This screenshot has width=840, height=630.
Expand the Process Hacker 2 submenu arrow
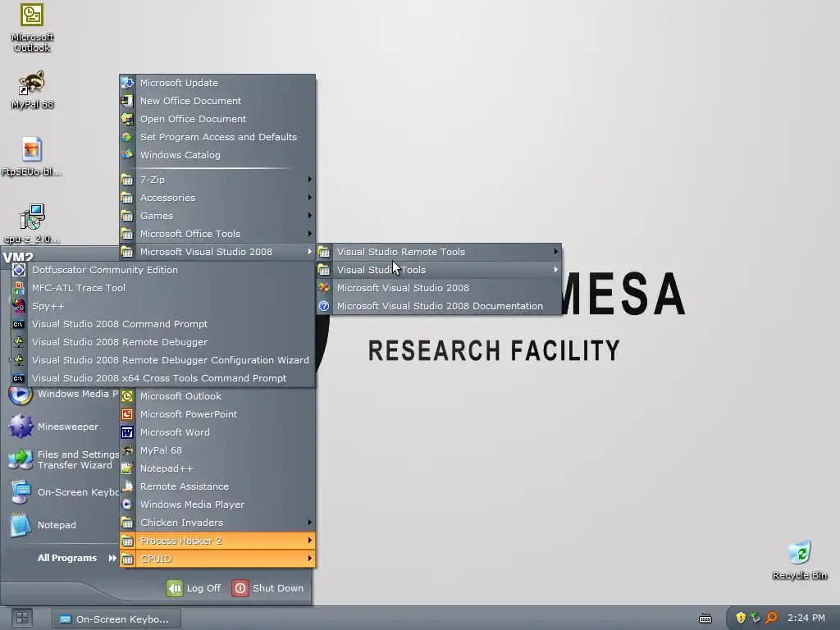pos(309,541)
